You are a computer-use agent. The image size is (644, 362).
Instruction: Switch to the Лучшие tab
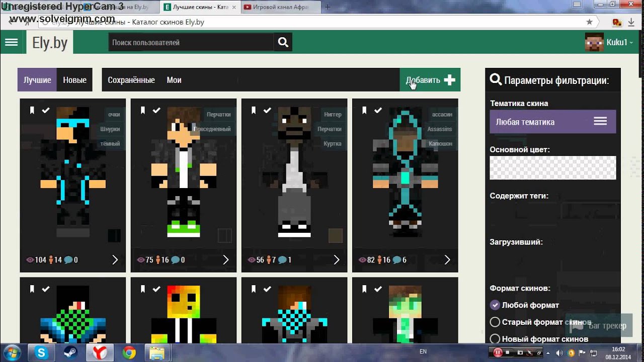pos(37,80)
